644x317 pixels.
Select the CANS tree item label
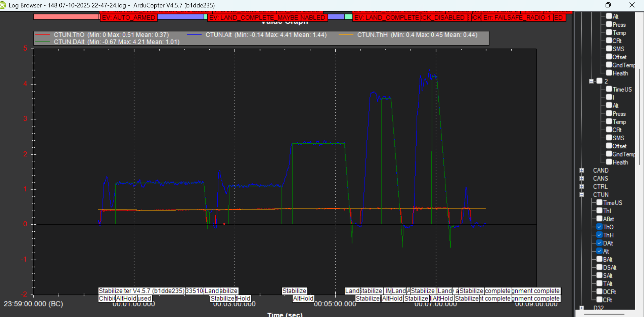[601, 178]
